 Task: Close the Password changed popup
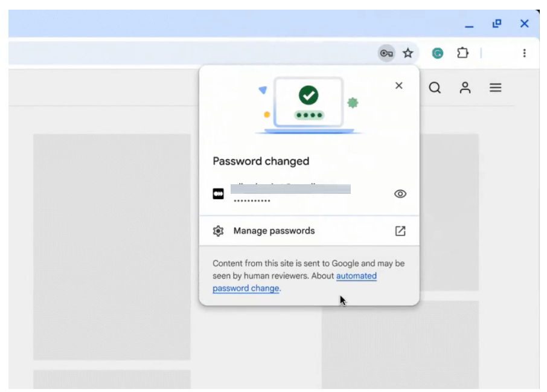[x=398, y=86]
